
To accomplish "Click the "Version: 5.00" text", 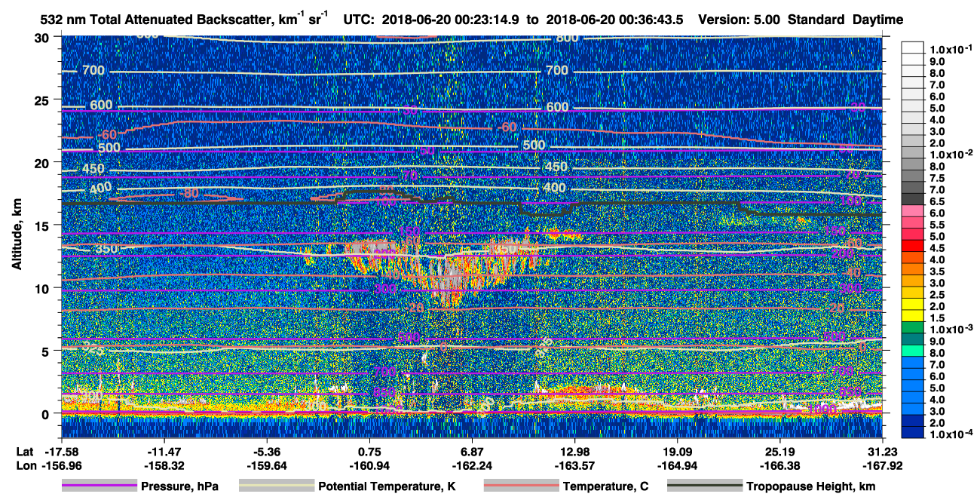I will pos(740,20).
